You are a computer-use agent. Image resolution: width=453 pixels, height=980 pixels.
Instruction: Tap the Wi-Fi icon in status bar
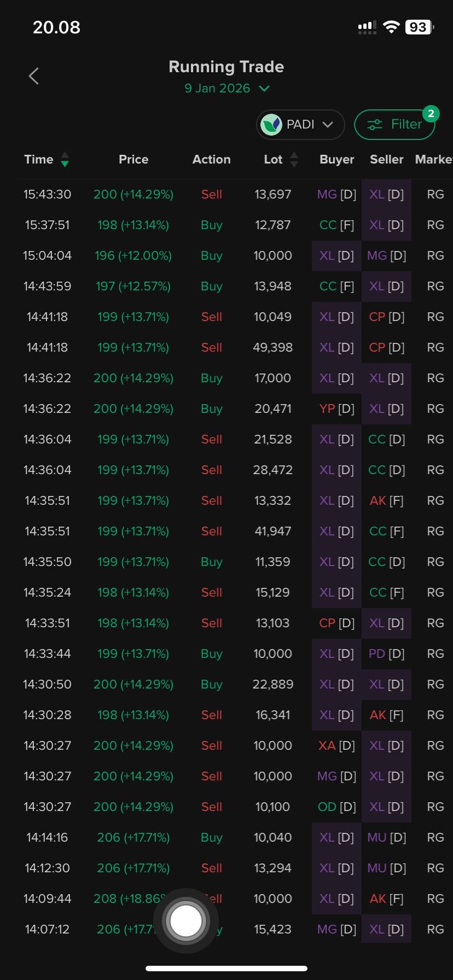click(391, 27)
